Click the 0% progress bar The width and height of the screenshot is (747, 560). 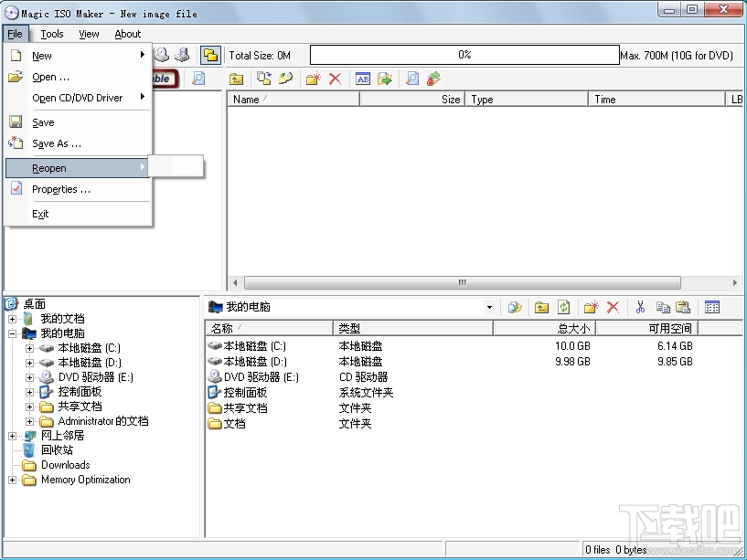[x=462, y=55]
